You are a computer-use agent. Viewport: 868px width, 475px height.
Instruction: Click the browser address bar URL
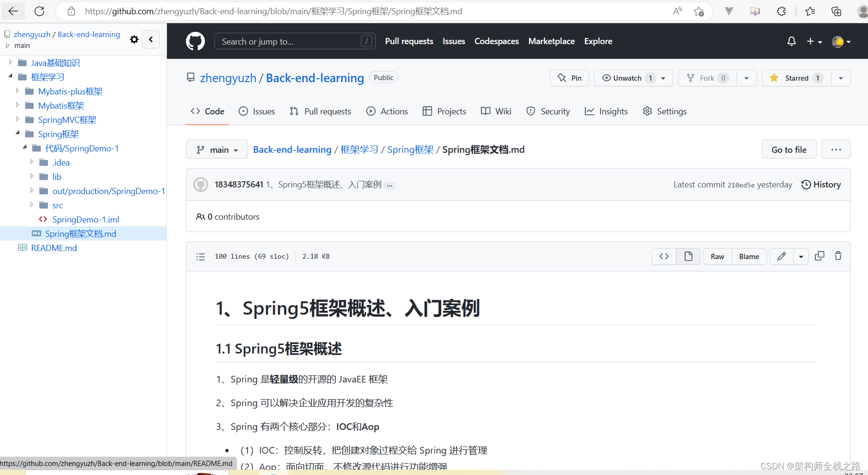274,11
